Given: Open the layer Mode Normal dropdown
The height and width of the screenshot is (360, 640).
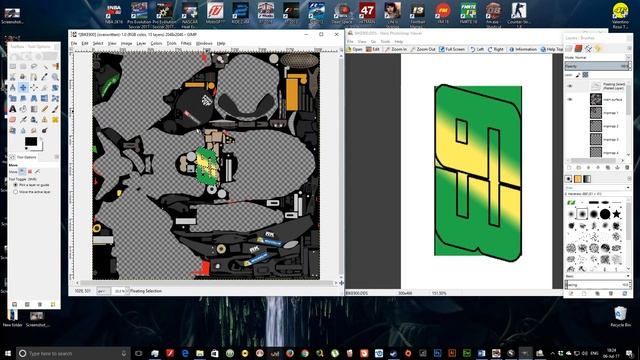Looking at the screenshot, I should pyautogui.click(x=598, y=58).
